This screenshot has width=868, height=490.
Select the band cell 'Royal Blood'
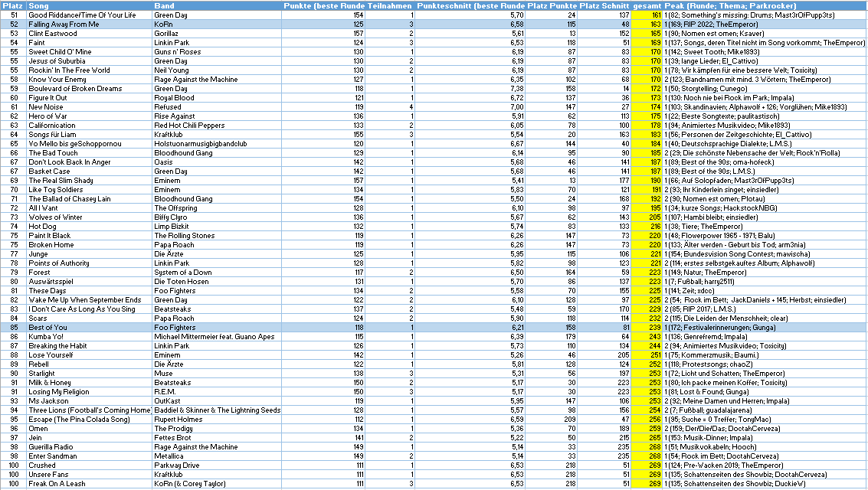click(217, 98)
